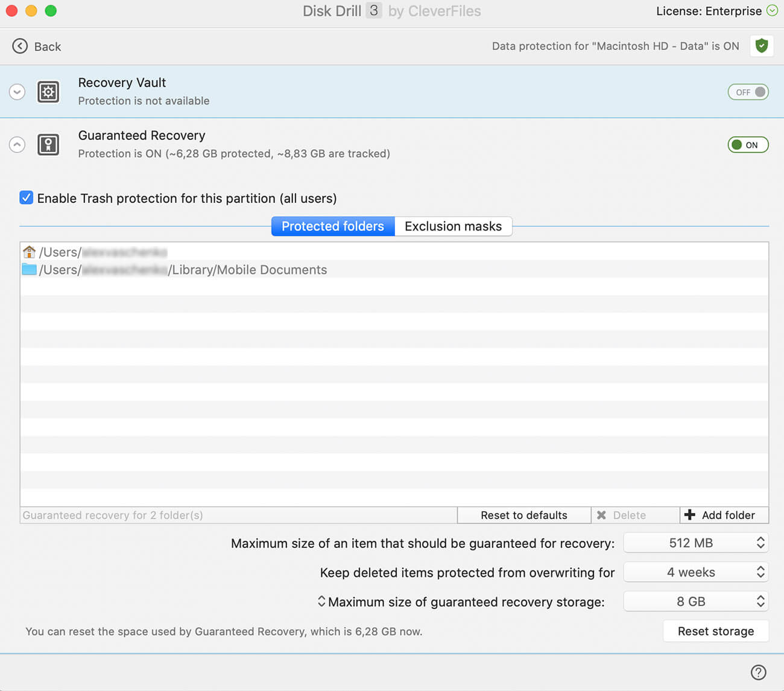Click the Recovery Vault gear icon

point(48,92)
